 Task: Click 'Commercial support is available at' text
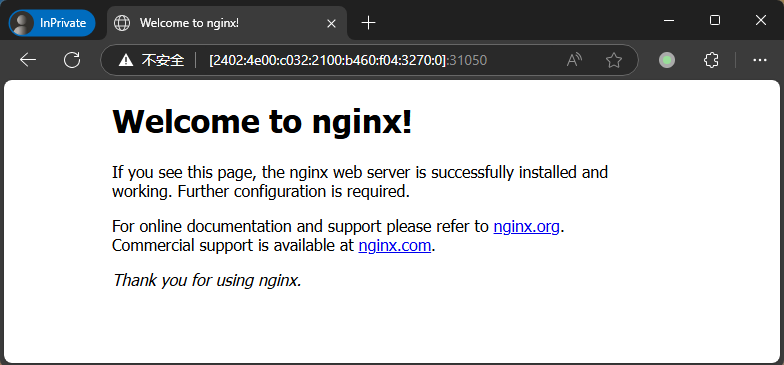[x=233, y=246]
